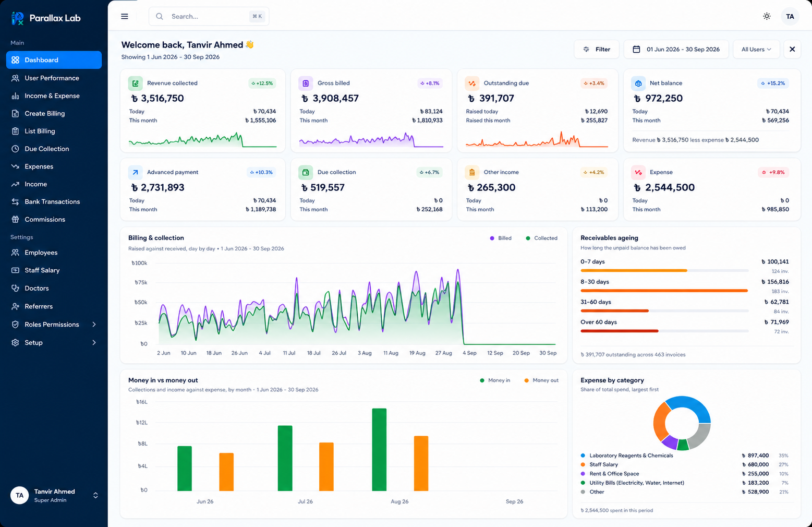
Task: Open the TA avatar in top bar
Action: tap(790, 17)
